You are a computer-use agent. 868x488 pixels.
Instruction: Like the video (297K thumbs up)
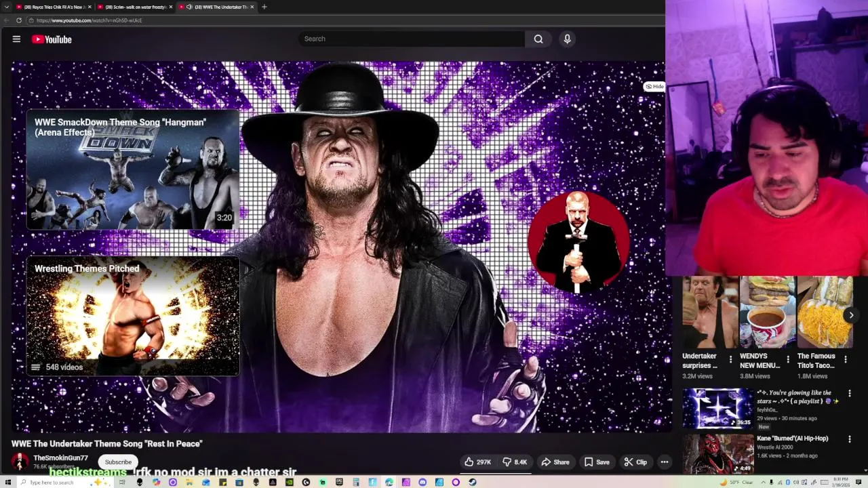point(478,462)
